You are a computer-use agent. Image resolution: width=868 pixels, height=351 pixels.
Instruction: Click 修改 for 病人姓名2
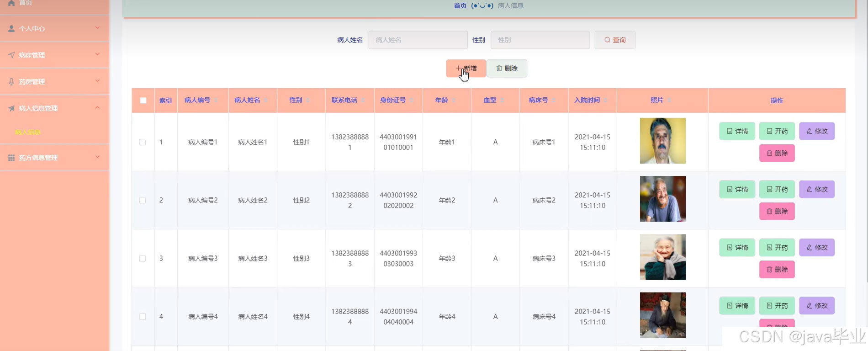tap(817, 189)
